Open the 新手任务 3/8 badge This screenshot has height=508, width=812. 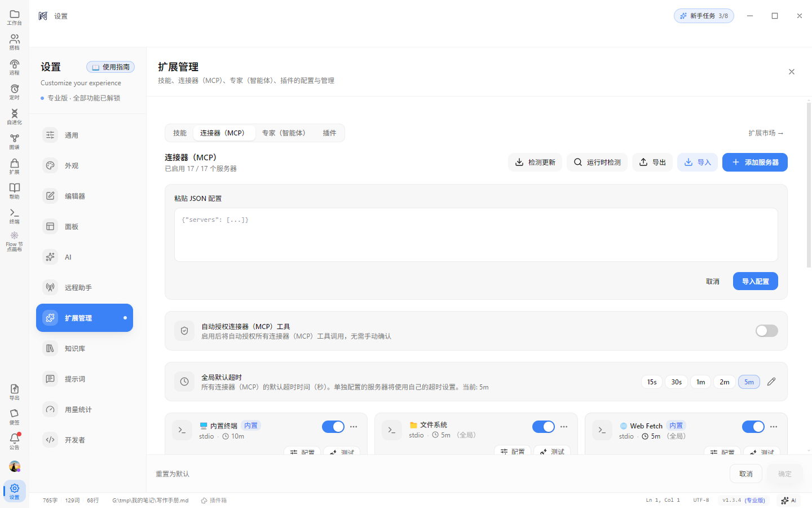click(704, 16)
